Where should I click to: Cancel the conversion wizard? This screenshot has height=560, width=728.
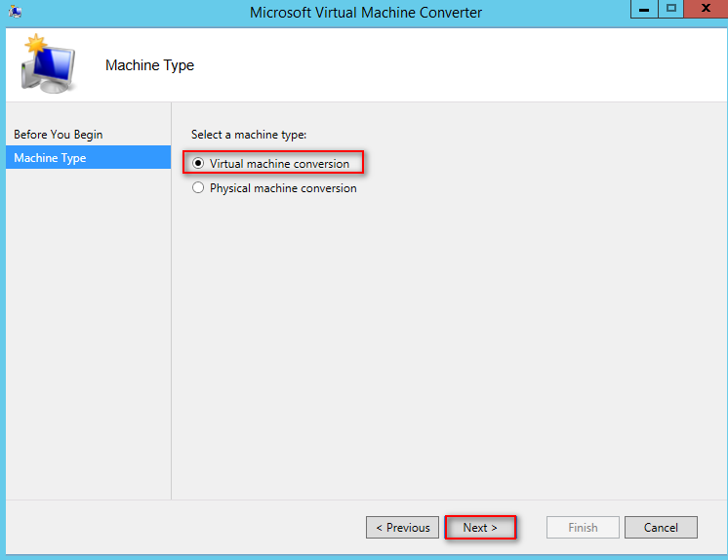click(661, 528)
